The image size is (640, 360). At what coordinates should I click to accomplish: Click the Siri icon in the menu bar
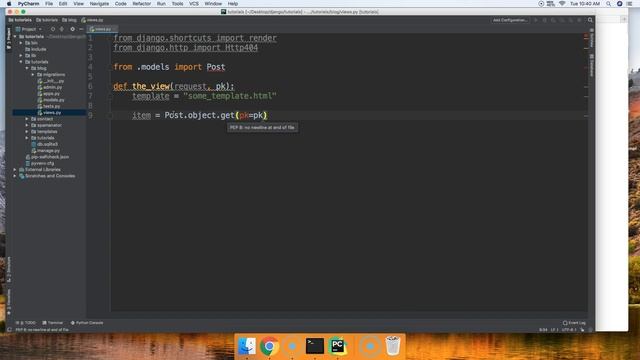point(620,4)
